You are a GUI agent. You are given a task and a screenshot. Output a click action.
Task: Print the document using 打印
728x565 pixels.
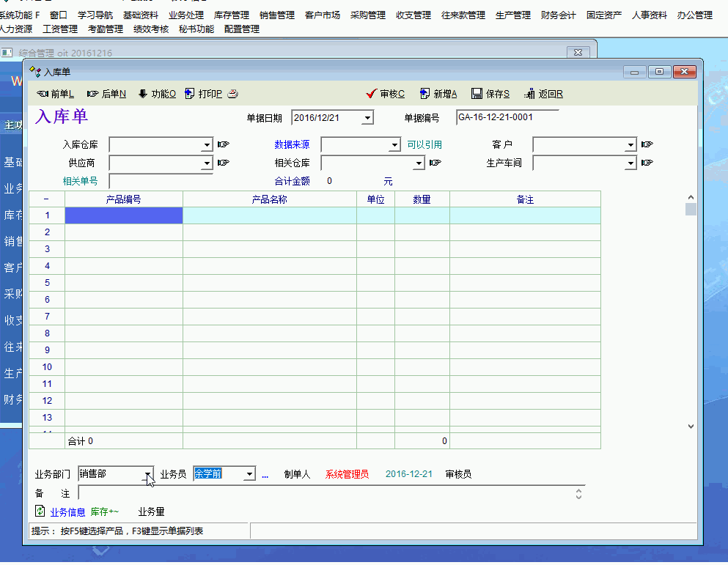coord(205,94)
